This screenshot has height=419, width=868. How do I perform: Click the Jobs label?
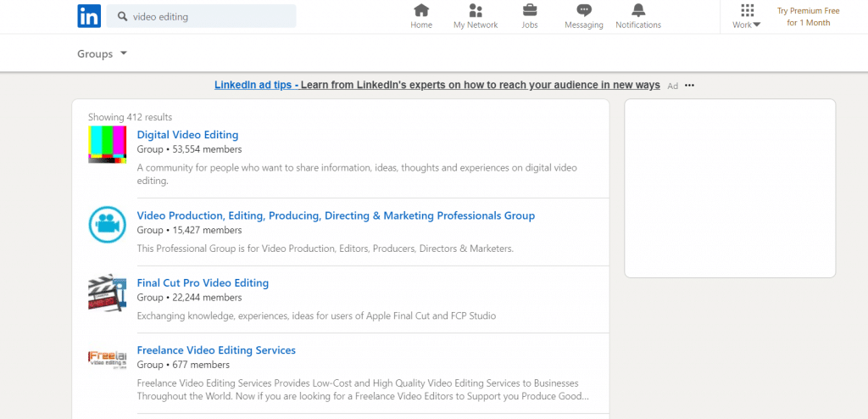(x=529, y=25)
